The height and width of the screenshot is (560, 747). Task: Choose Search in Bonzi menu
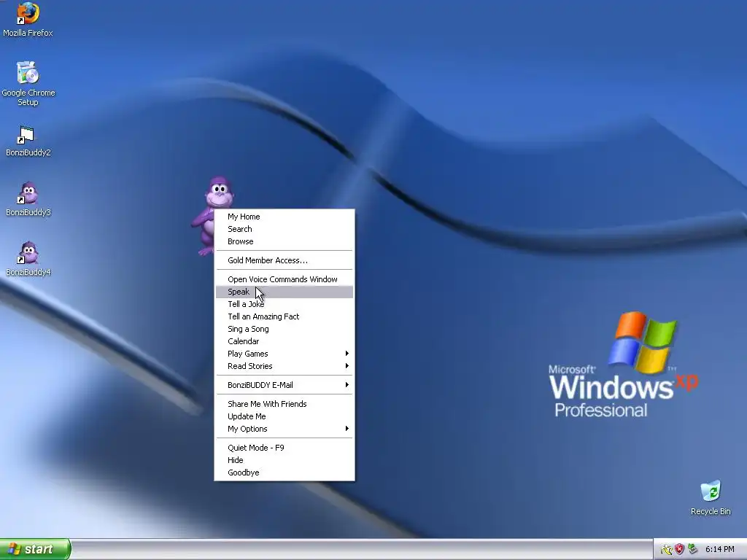tap(285, 229)
